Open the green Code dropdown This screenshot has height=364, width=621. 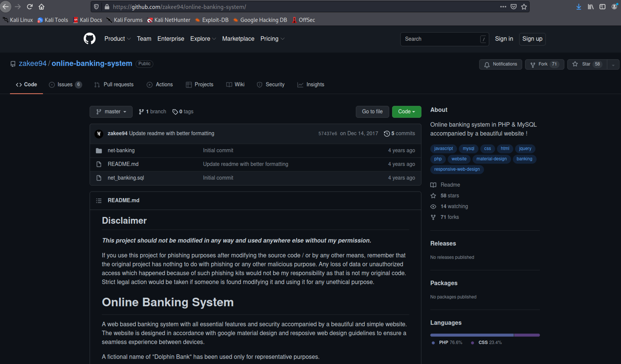[406, 112]
